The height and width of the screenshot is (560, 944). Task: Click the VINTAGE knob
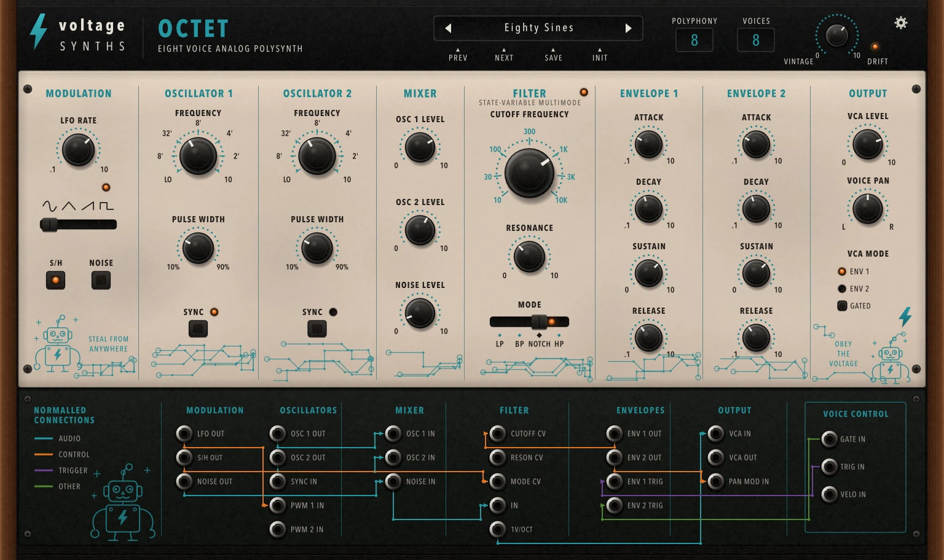[x=837, y=36]
